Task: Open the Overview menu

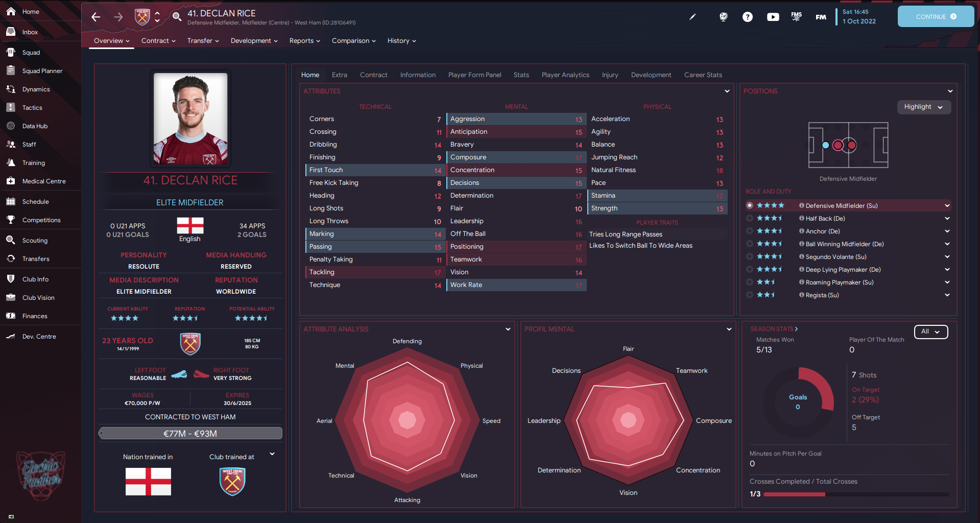Action: 112,41
